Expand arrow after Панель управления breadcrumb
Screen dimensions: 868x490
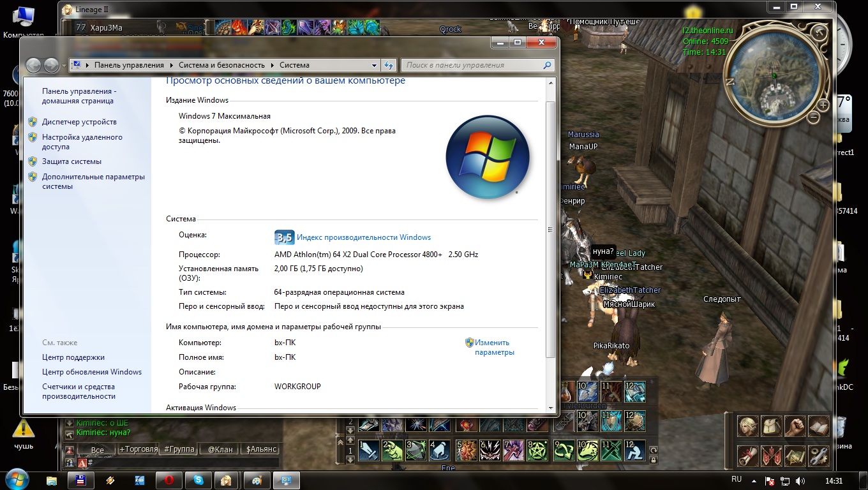[x=171, y=65]
